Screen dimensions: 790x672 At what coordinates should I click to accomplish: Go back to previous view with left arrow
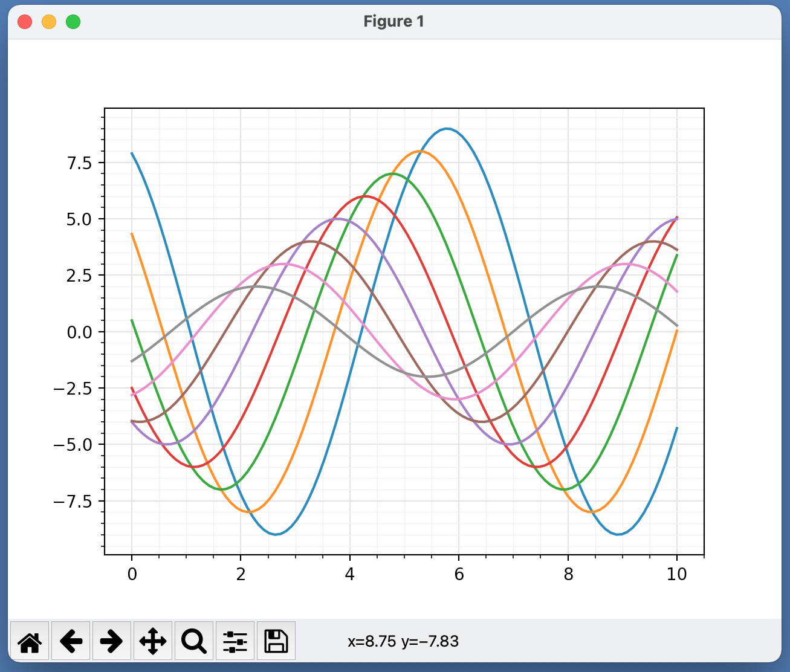click(x=71, y=641)
